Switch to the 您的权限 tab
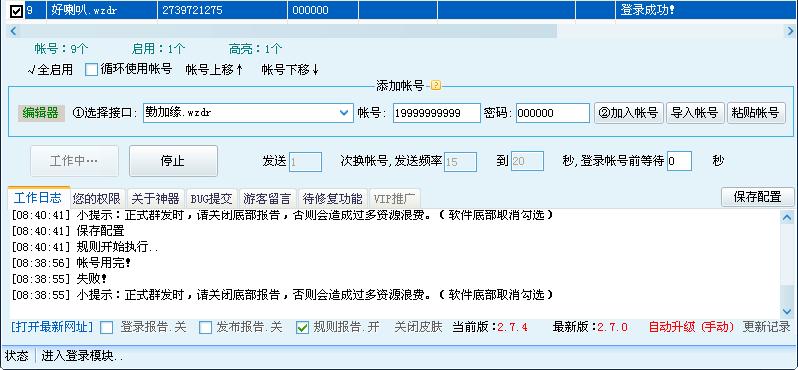798x370 pixels. [96, 198]
